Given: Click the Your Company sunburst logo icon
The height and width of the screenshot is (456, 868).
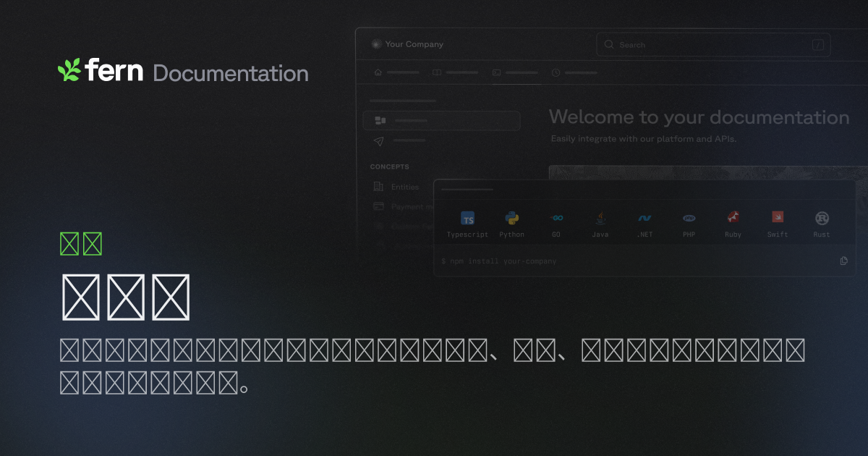Looking at the screenshot, I should [375, 44].
